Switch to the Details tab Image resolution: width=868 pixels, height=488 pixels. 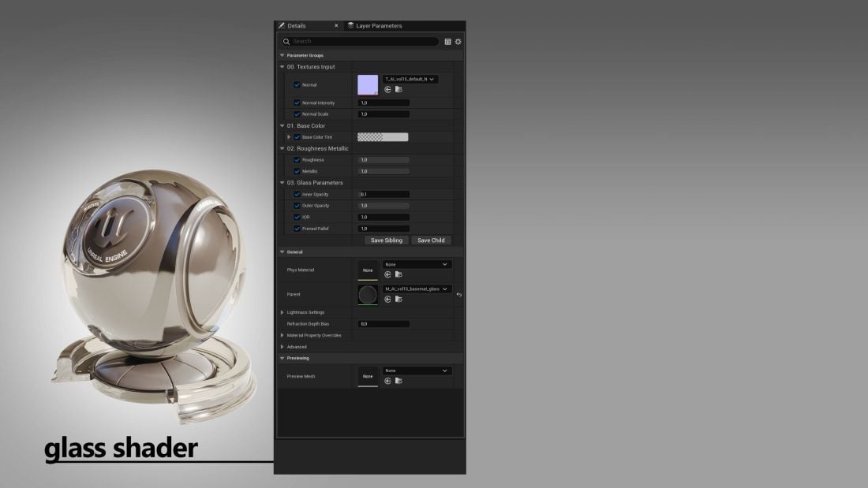[x=309, y=25]
